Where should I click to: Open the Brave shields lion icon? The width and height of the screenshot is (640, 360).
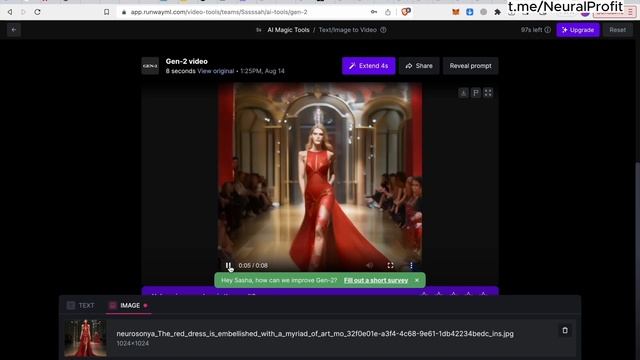click(406, 12)
